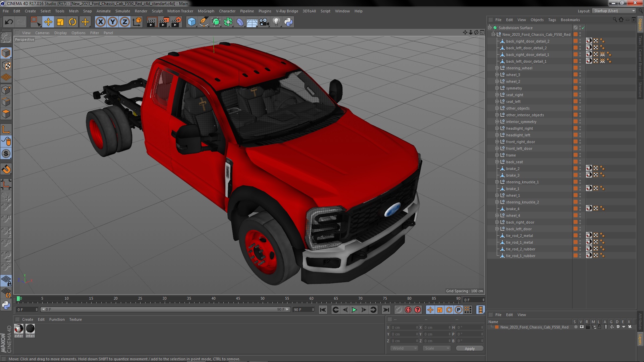Open the Simulate menu
The width and height of the screenshot is (644, 362).
pyautogui.click(x=122, y=11)
